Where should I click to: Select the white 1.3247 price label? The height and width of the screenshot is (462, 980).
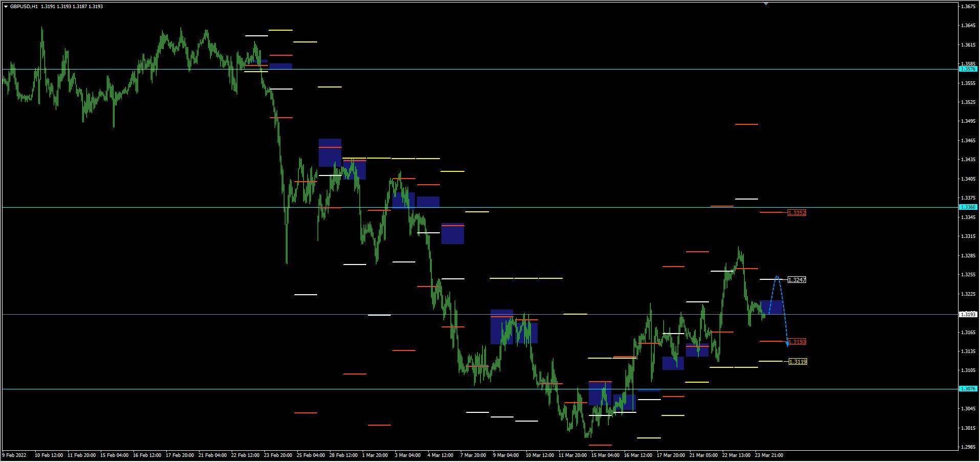point(796,280)
